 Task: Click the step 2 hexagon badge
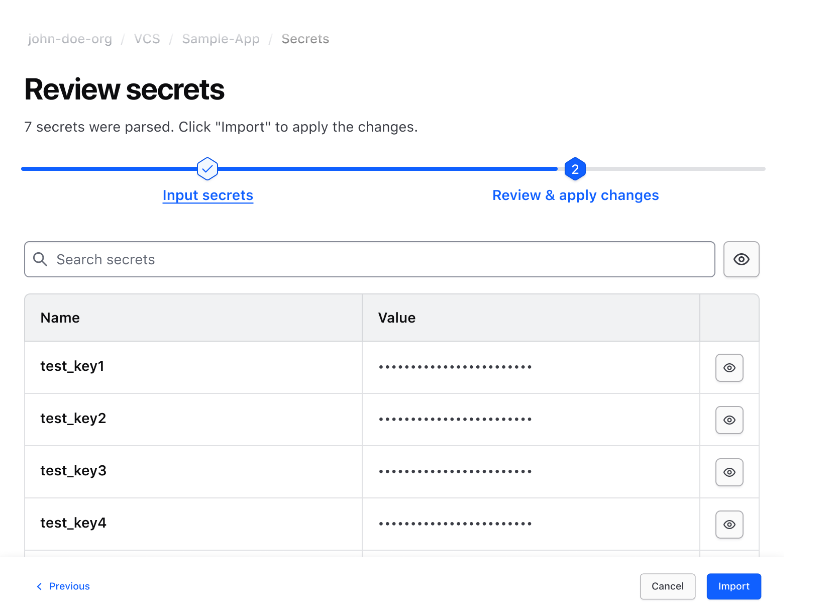click(x=575, y=169)
